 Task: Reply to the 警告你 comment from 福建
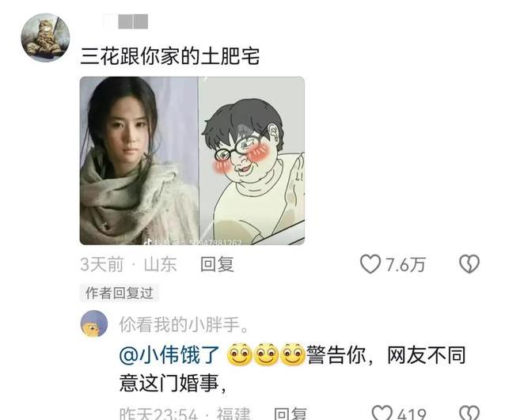coord(290,414)
